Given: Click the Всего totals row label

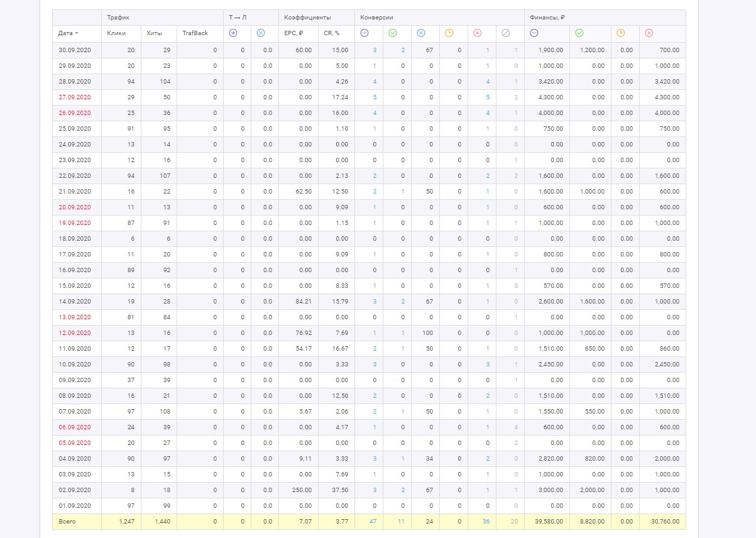Looking at the screenshot, I should (67, 521).
